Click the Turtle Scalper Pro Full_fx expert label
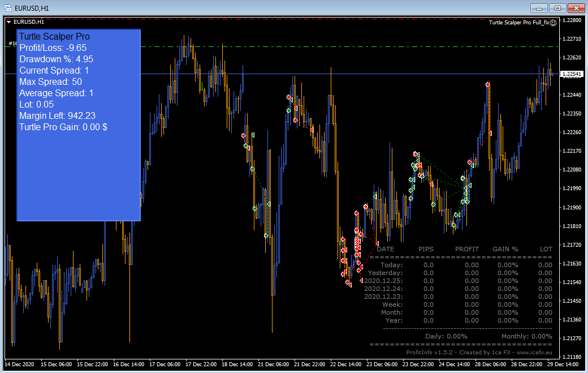 pyautogui.click(x=519, y=23)
